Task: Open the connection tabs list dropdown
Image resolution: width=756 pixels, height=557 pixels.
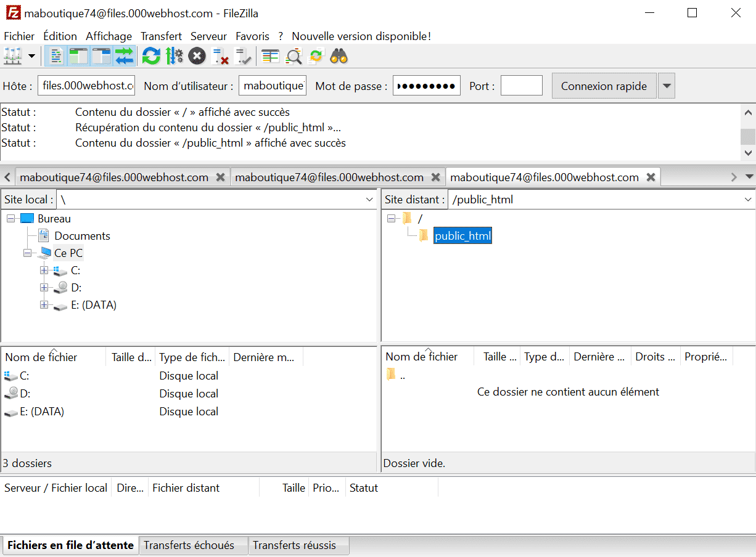Action: pyautogui.click(x=750, y=177)
